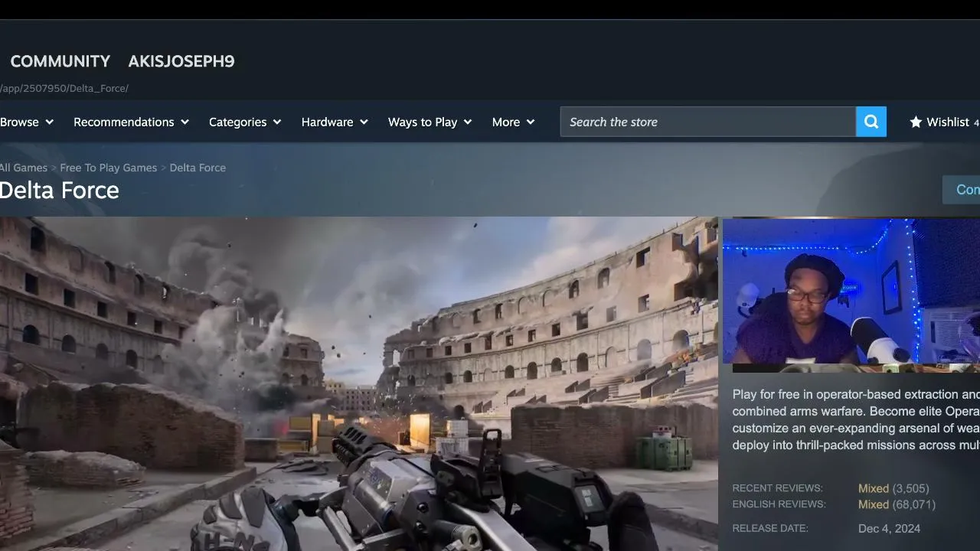The width and height of the screenshot is (980, 551).
Task: Click the app/2507950/Delta_Force URL text
Action: coord(64,88)
